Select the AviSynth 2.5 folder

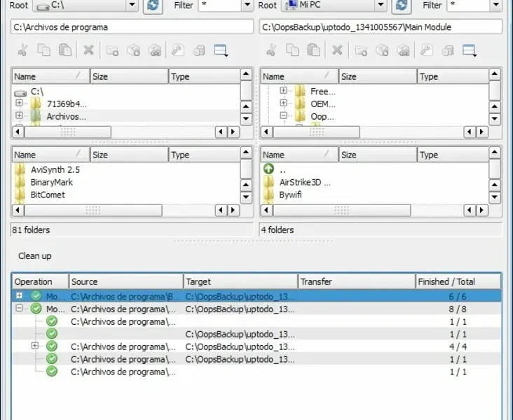(55, 169)
